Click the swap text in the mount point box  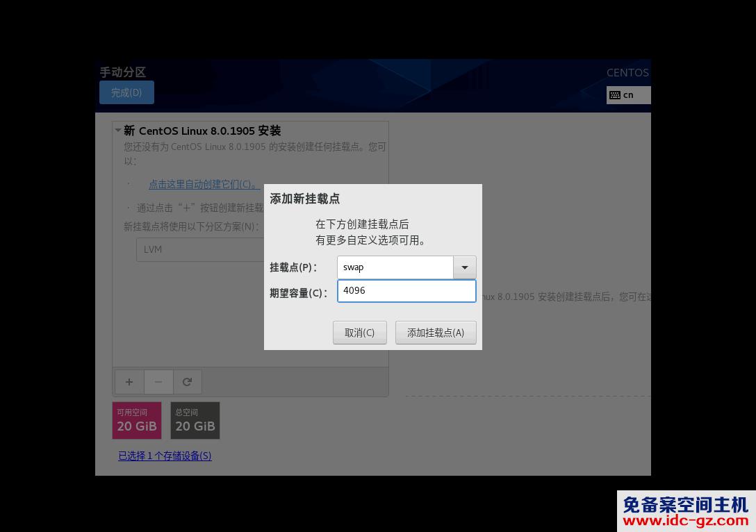click(354, 267)
